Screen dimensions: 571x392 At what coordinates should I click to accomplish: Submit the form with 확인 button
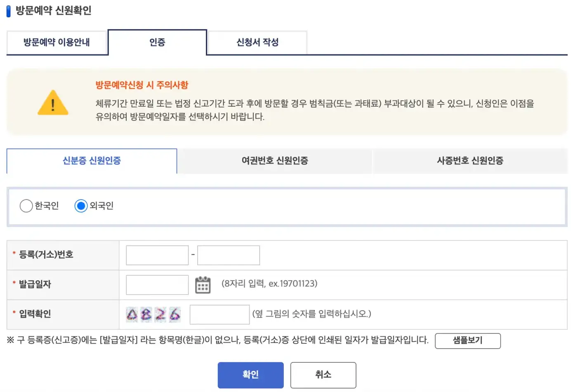250,375
